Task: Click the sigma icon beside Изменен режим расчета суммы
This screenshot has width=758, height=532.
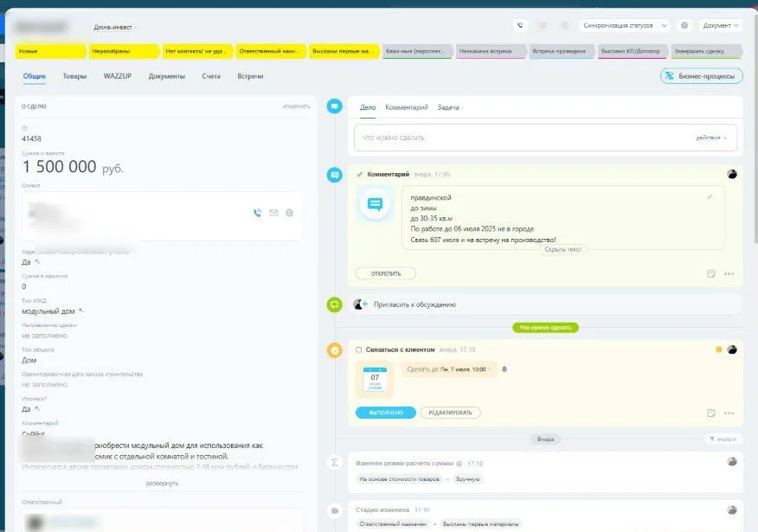Action: (x=335, y=463)
